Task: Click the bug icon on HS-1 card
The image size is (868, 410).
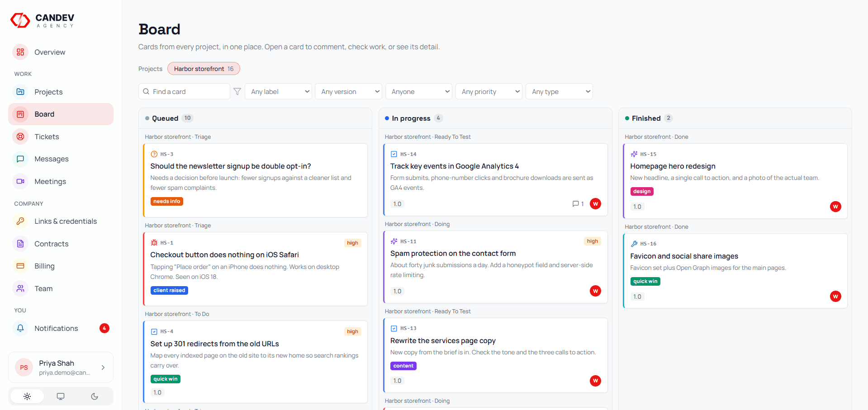Action: point(154,243)
